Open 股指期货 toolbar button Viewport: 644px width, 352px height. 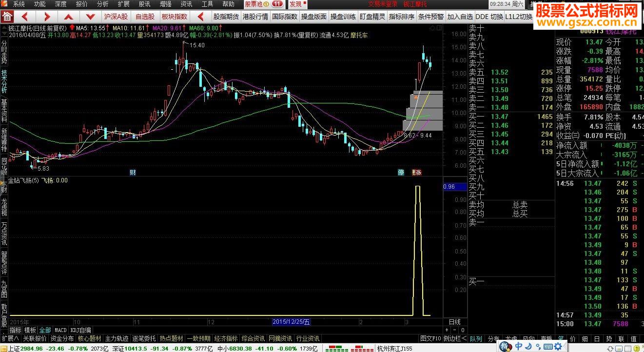[226, 17]
